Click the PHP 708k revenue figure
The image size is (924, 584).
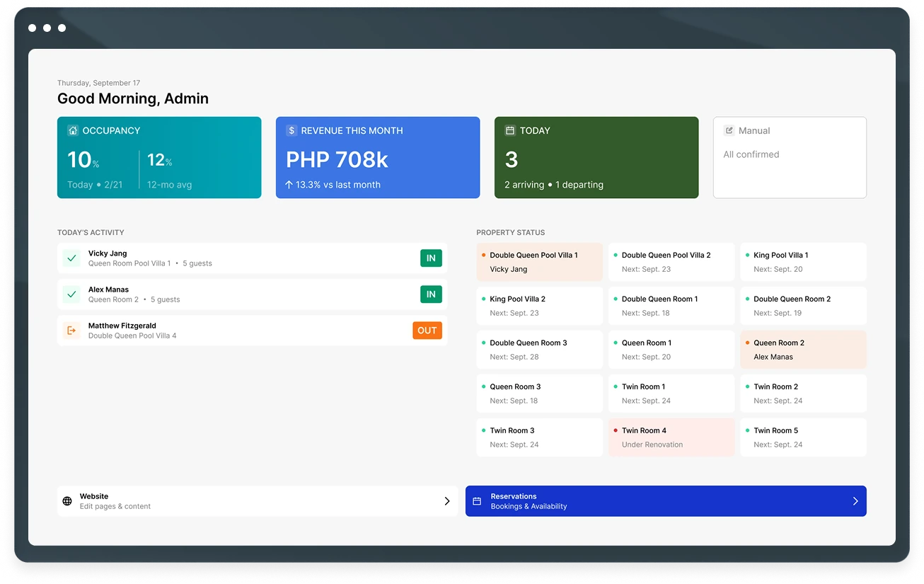pos(337,160)
